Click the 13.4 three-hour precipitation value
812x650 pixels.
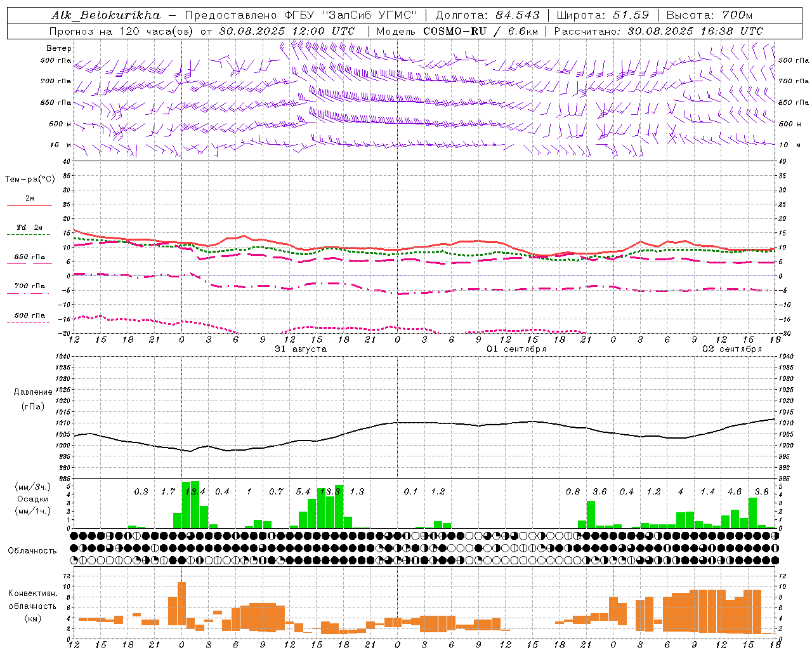(195, 491)
